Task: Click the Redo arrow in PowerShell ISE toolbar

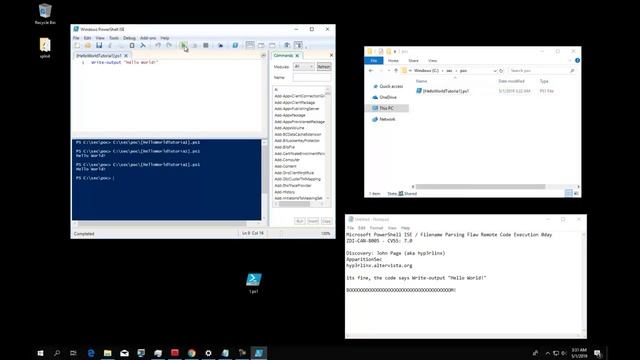Action: 169,45
